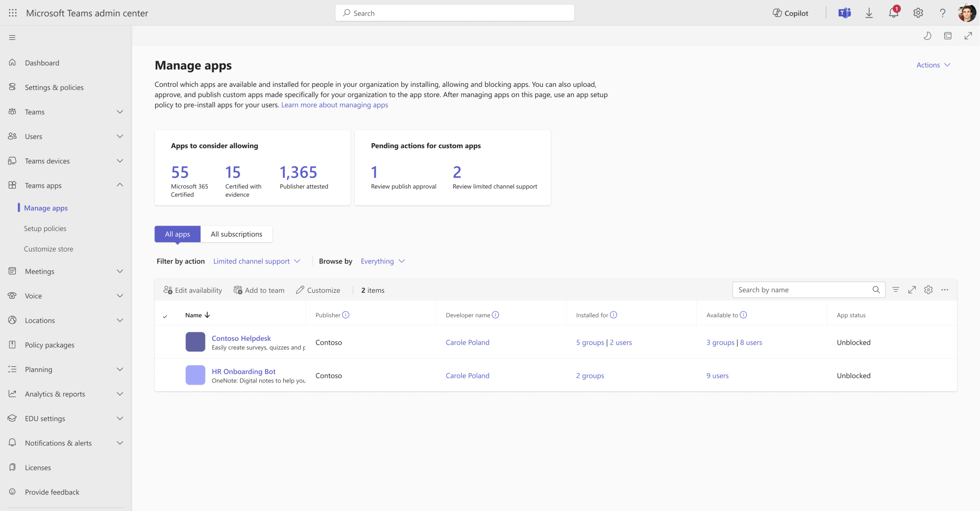Open the HR Onboarding Bot link
This screenshot has height=511, width=980.
[x=244, y=372]
